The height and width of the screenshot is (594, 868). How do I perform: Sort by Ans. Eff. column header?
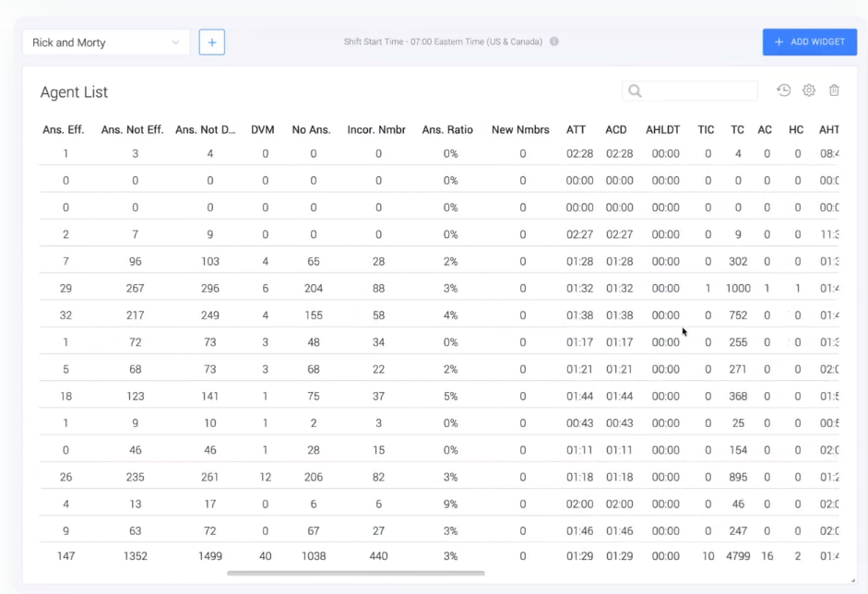[x=64, y=130]
